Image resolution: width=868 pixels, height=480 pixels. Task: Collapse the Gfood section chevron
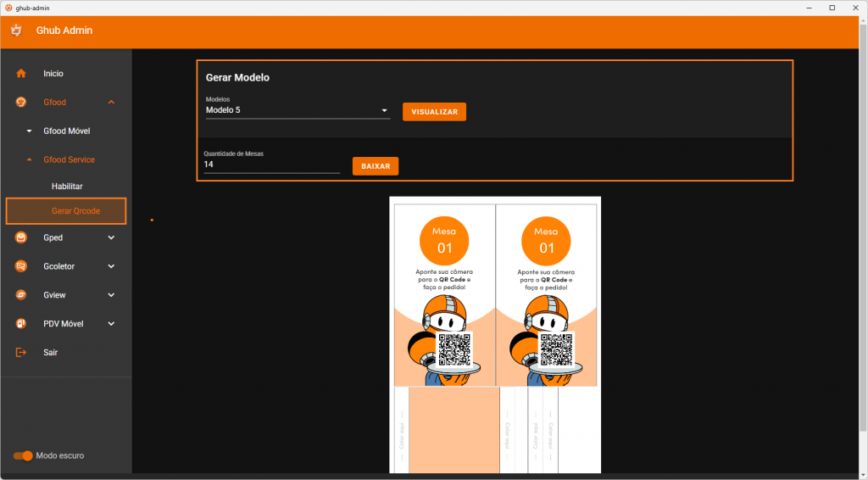111,103
